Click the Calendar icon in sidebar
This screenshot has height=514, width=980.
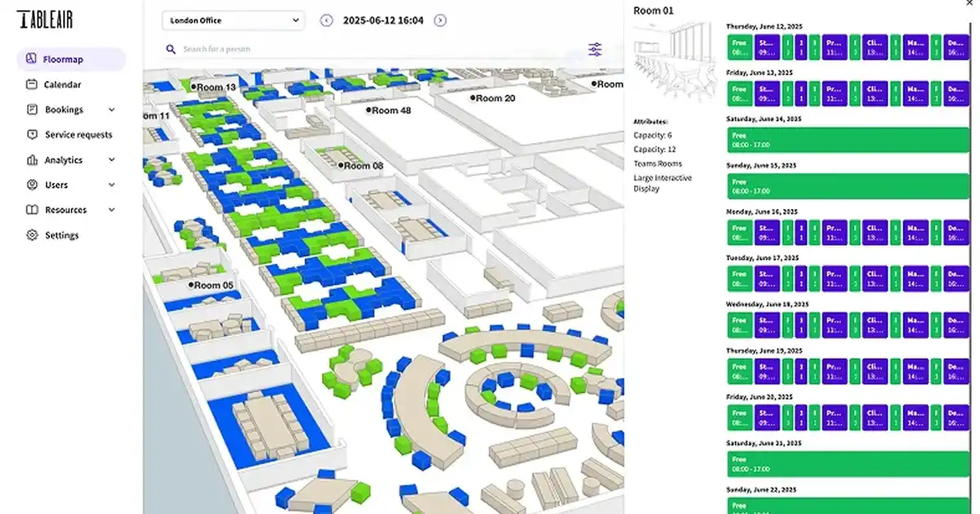click(31, 84)
